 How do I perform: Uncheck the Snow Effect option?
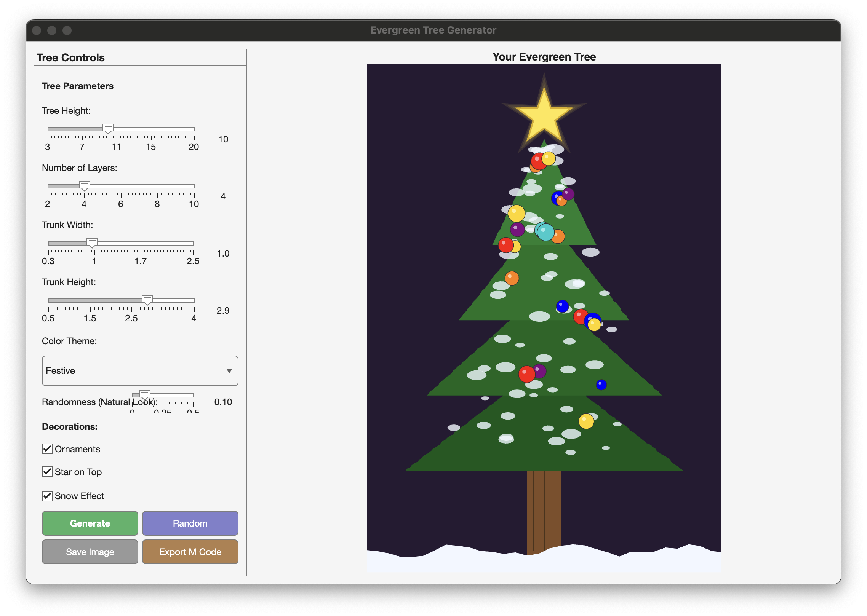point(47,496)
